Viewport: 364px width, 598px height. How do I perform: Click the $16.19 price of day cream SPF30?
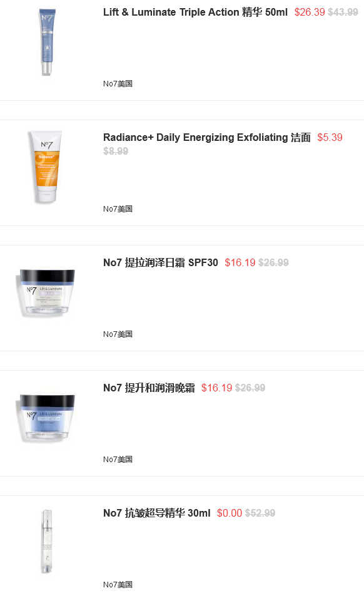click(x=240, y=262)
